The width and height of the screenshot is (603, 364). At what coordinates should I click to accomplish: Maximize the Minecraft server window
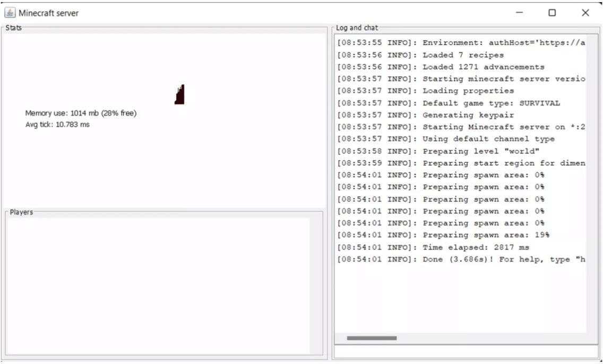click(552, 13)
